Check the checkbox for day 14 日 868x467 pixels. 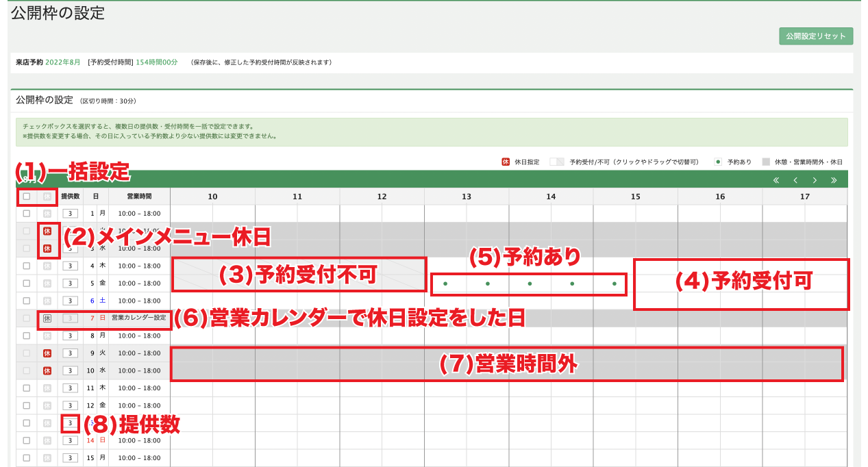27,440
